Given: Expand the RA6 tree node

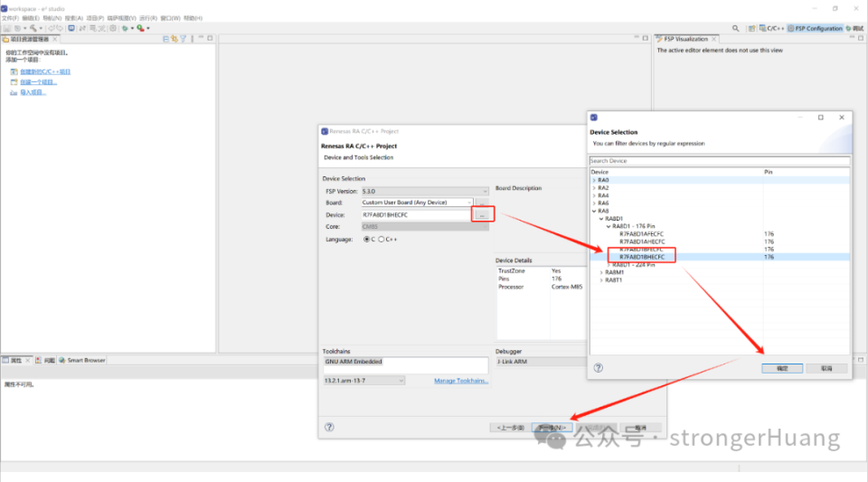Looking at the screenshot, I should pos(594,203).
